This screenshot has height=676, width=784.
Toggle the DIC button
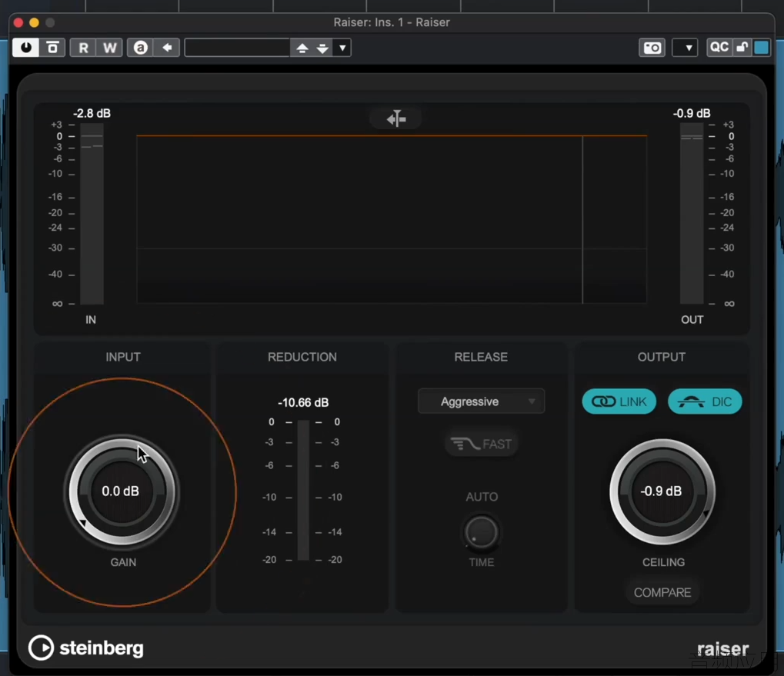(x=705, y=401)
